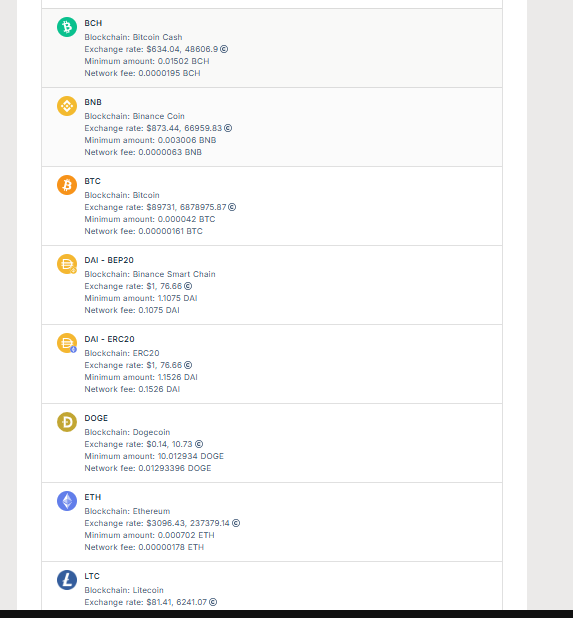This screenshot has width=573, height=618.
Task: Click the Ethereum diamond icon
Action: click(x=67, y=501)
